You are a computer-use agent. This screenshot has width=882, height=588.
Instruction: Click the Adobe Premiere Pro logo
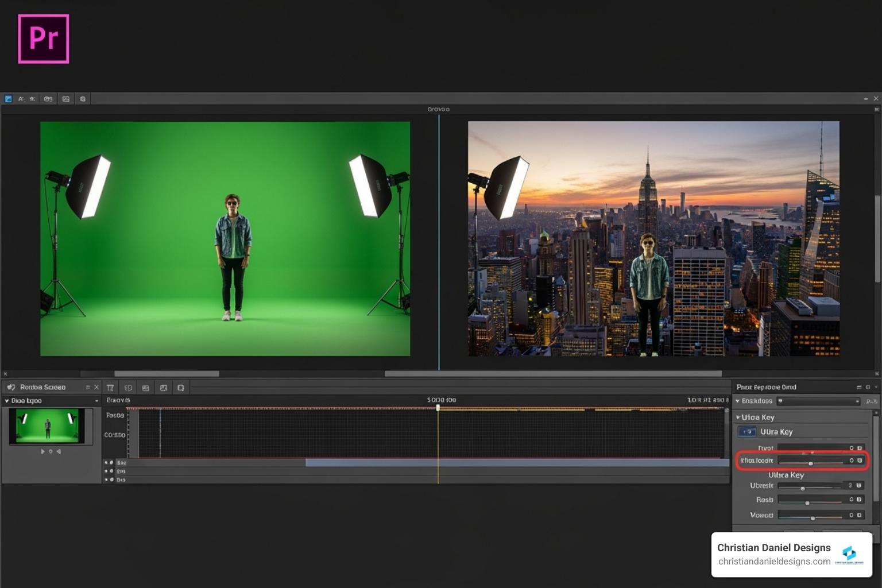tap(44, 39)
